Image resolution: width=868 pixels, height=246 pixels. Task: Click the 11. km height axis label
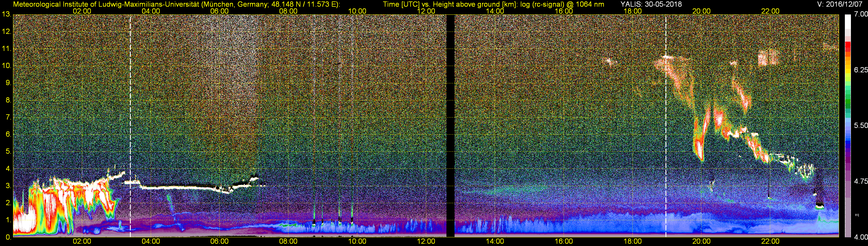[6, 49]
